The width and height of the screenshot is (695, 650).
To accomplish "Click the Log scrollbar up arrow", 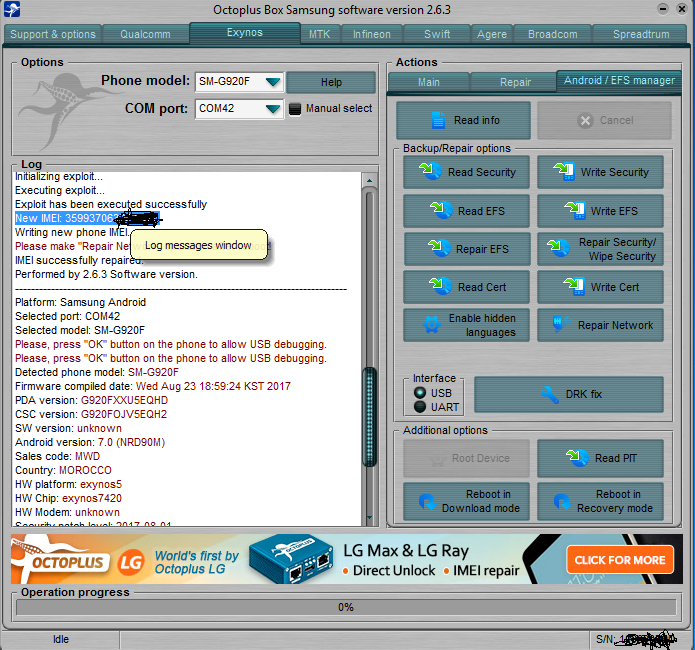I will 369,180.
